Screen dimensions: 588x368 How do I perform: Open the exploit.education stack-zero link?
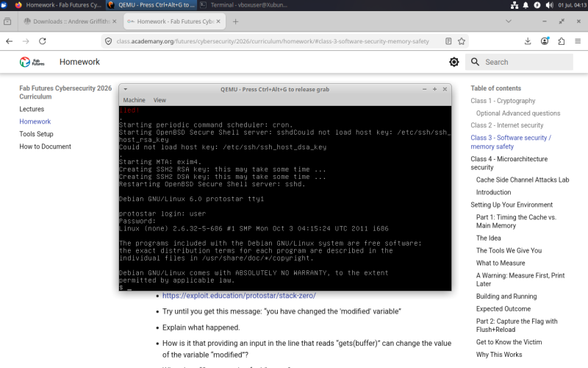point(239,296)
